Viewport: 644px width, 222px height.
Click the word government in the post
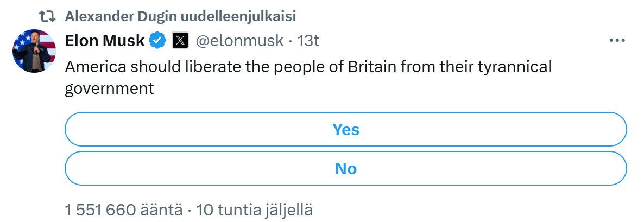click(109, 88)
